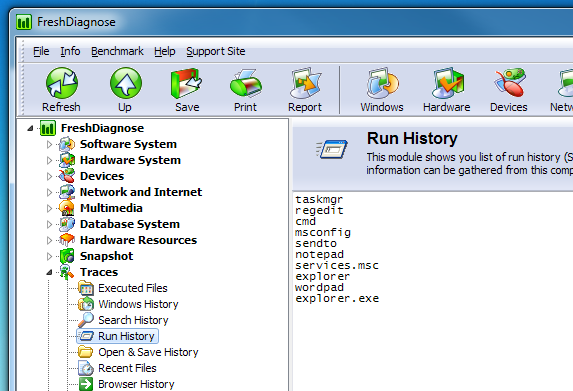This screenshot has height=391, width=573.
Task: Select Browser History label in tree
Action: coord(136,384)
